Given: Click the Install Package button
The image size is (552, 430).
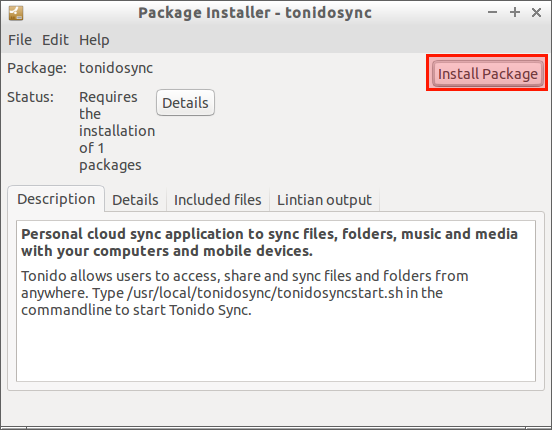Looking at the screenshot, I should coord(488,74).
